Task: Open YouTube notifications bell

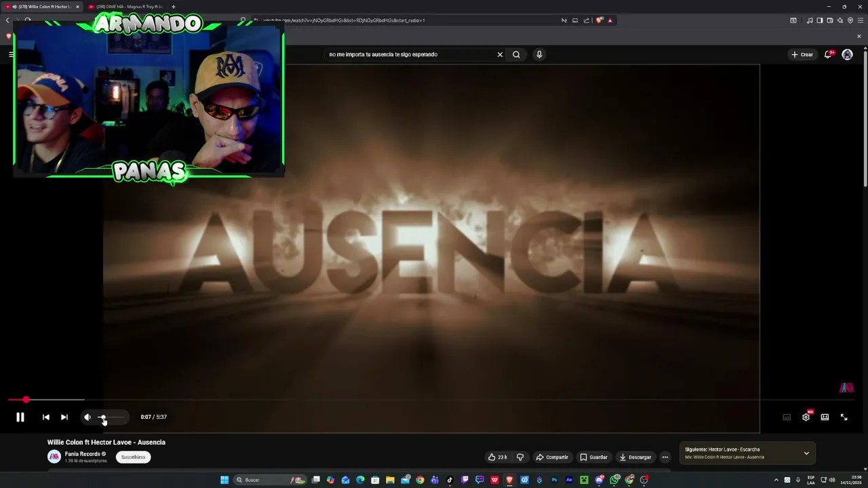Action: (x=828, y=54)
